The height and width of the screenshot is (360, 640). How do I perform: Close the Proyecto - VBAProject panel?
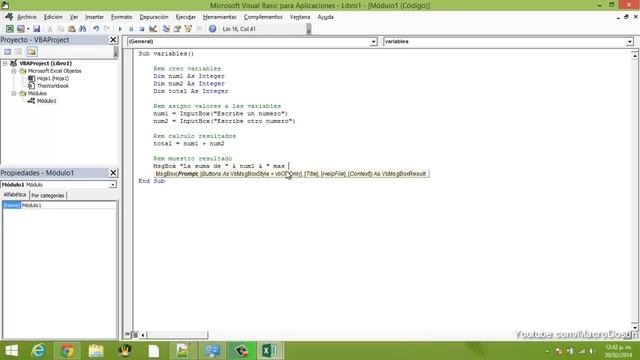pyautogui.click(x=113, y=40)
